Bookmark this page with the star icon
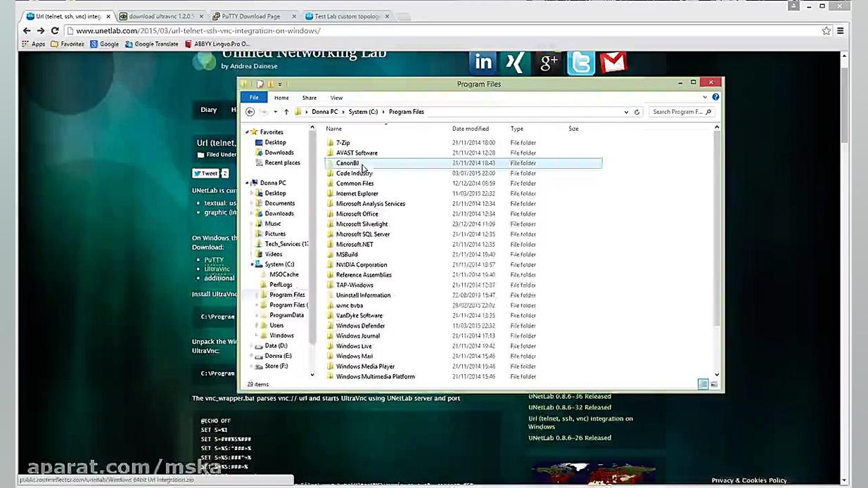 826,31
